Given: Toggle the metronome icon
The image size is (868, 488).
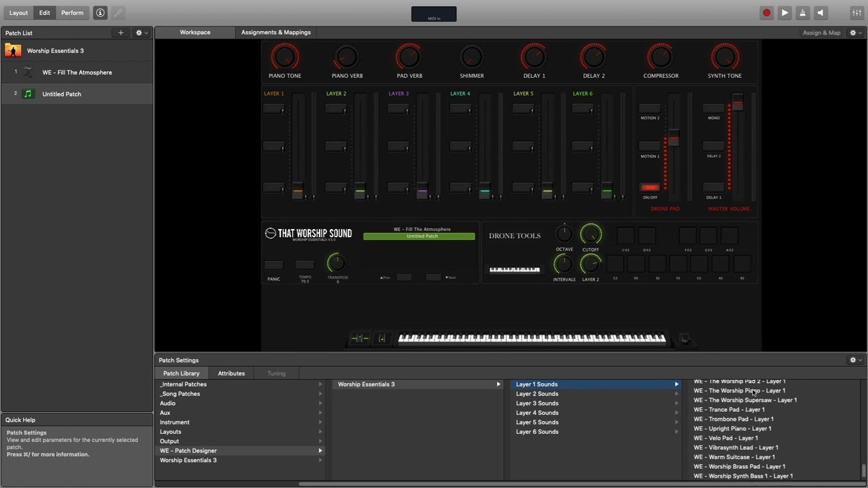Looking at the screenshot, I should 803,13.
